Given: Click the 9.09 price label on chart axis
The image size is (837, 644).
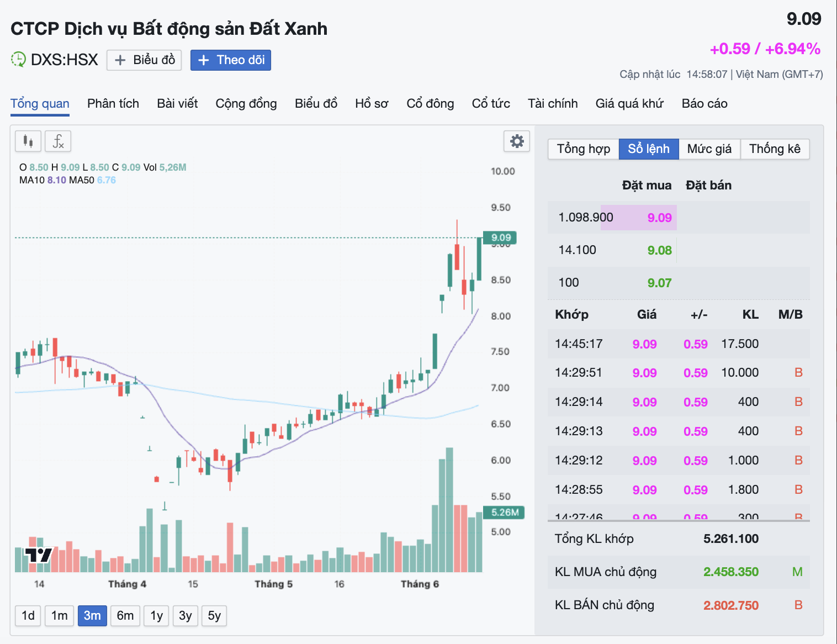Looking at the screenshot, I should coord(500,238).
